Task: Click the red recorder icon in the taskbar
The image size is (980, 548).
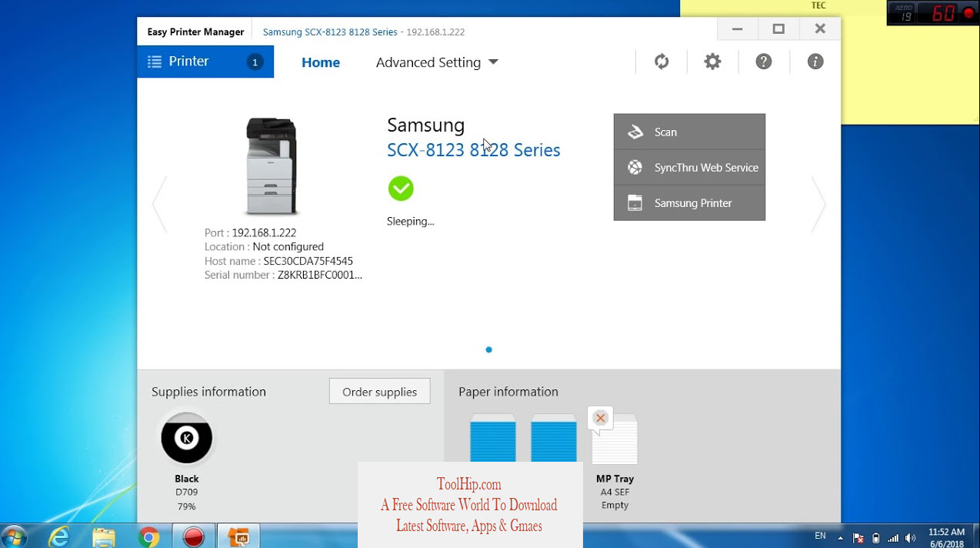Action: point(193,536)
